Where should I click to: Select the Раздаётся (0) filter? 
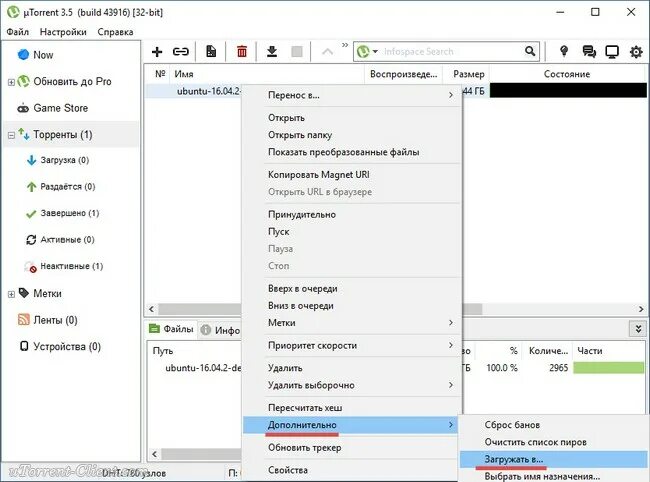coord(68,187)
